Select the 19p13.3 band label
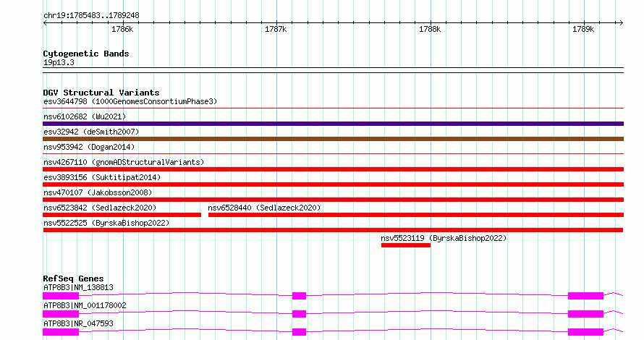 click(59, 62)
